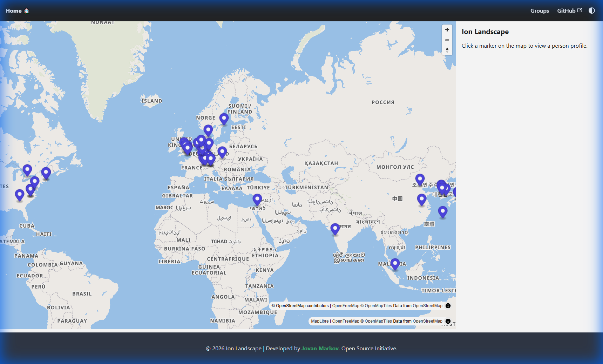
Task: Select the marker over Poland
Action: (x=222, y=152)
